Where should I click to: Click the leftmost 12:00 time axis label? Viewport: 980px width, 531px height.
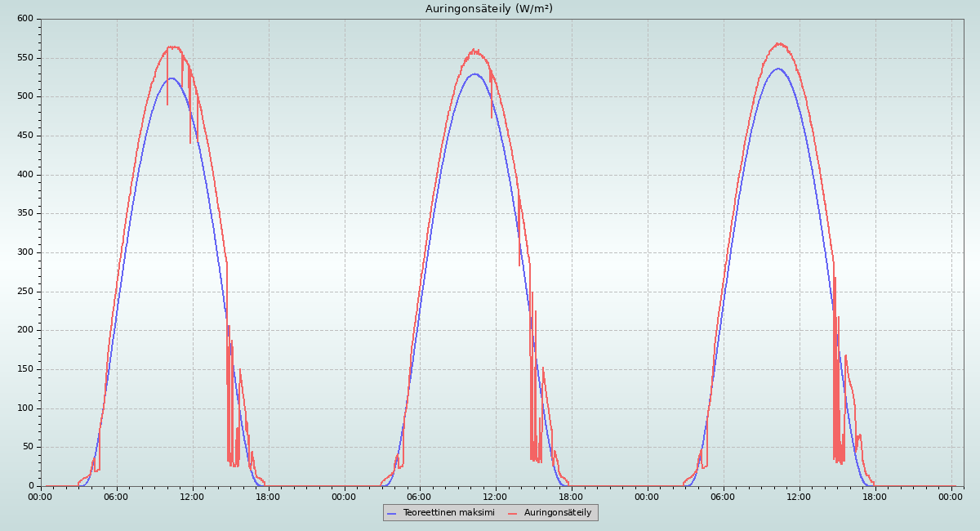192,497
